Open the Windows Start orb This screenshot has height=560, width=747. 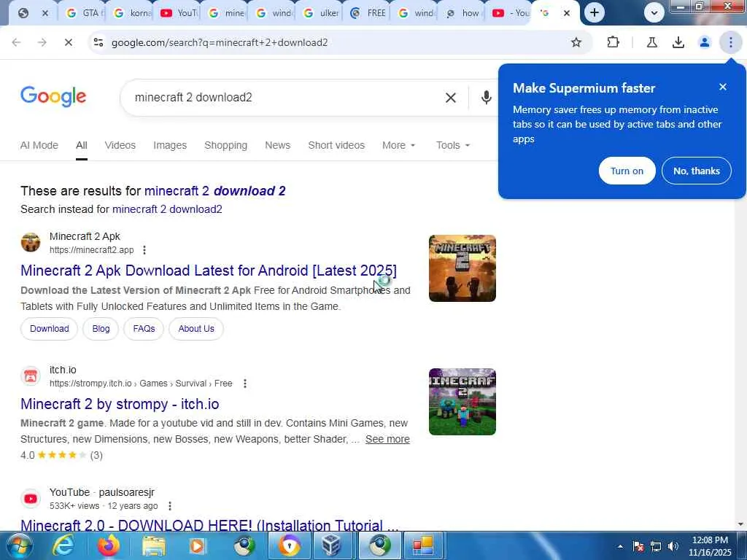pyautogui.click(x=19, y=545)
